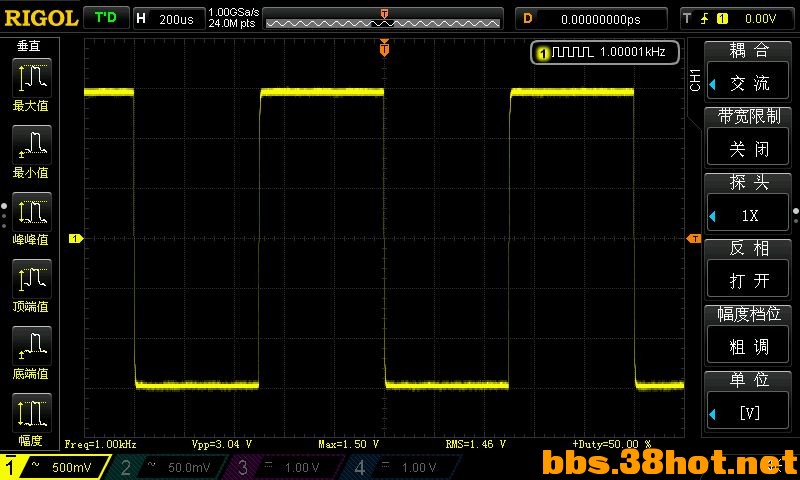Click the H horizontal timebase icon
This screenshot has height=480, width=800.
pyautogui.click(x=141, y=19)
